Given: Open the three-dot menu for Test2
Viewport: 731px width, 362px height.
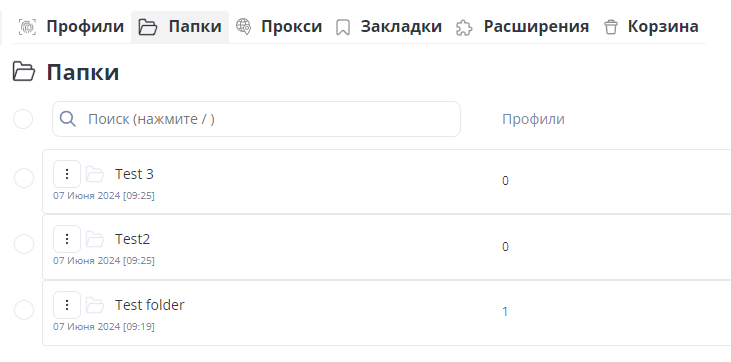Looking at the screenshot, I should tap(67, 239).
